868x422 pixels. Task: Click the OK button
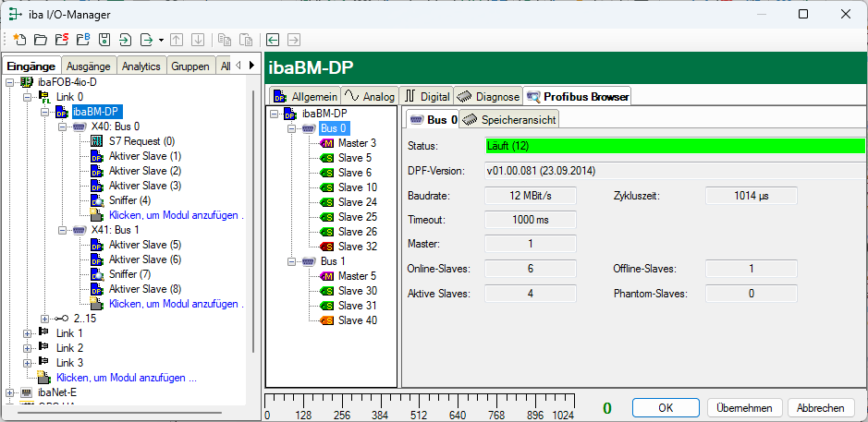[666, 407]
